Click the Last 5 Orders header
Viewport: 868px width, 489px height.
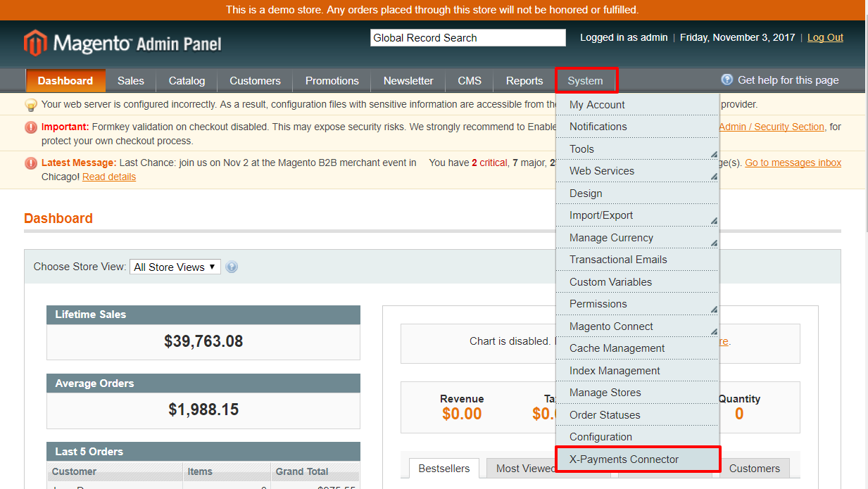pos(203,452)
